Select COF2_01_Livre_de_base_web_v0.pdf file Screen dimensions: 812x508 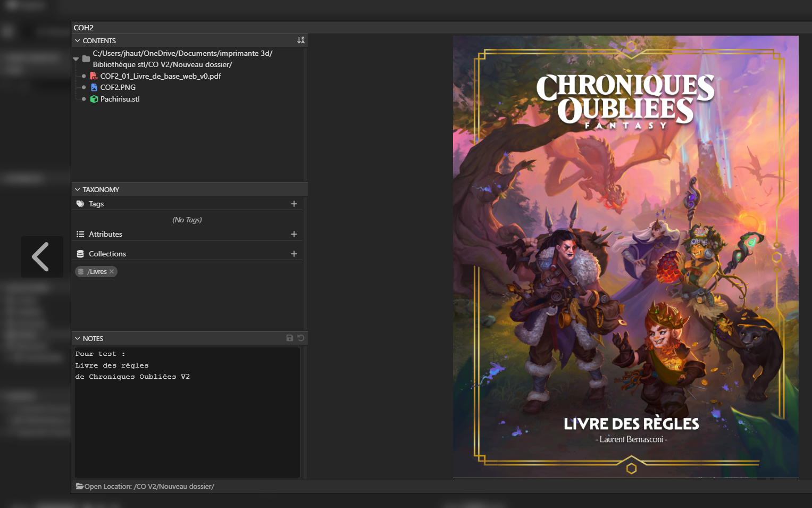(x=160, y=76)
